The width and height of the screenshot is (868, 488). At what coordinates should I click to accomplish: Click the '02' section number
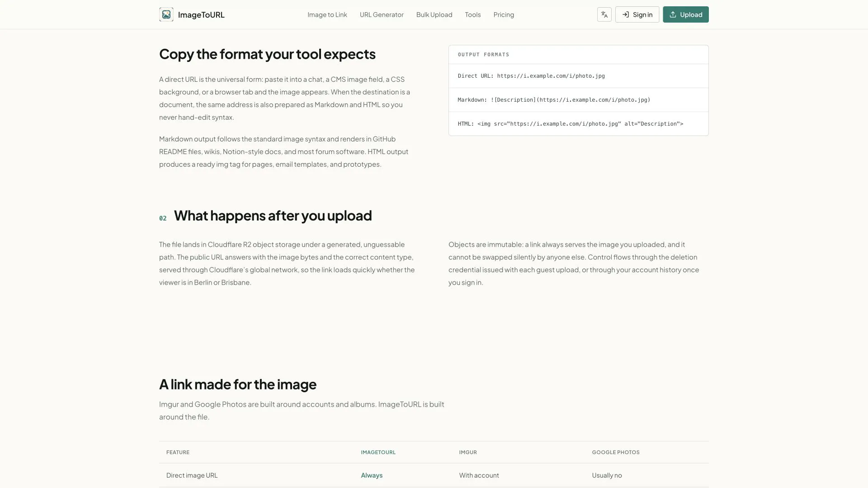(x=163, y=218)
